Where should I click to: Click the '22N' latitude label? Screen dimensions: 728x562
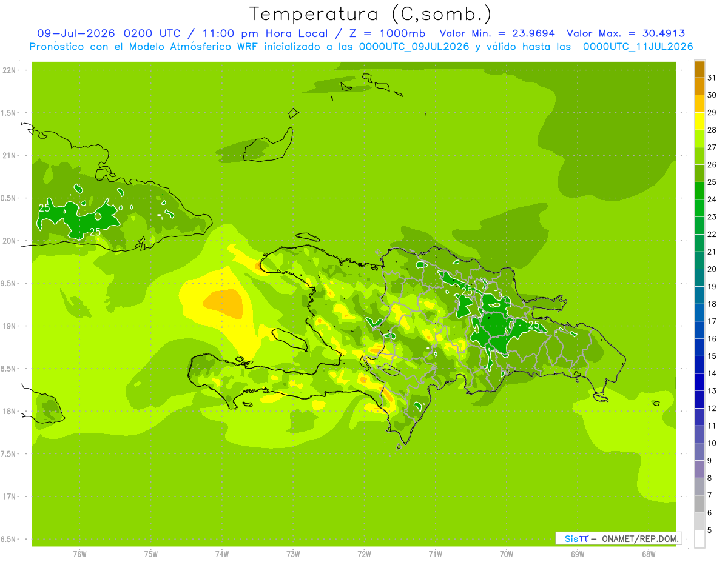[10, 70]
